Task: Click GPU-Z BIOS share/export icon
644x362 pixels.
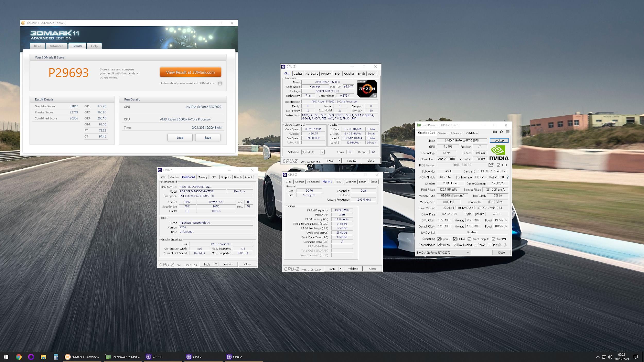Action: (491, 165)
